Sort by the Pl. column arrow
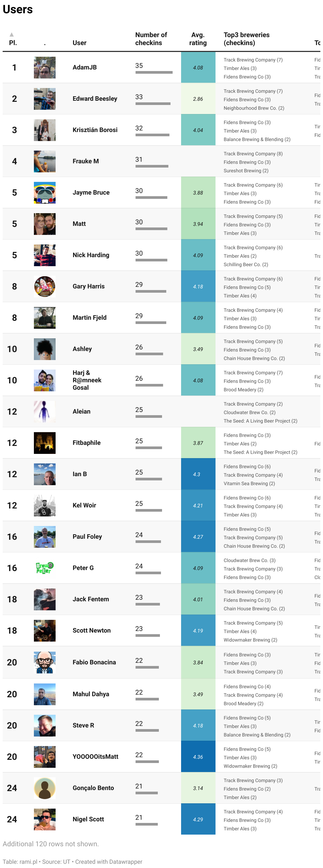Image resolution: width=323 pixels, height=868 pixels. (12, 34)
